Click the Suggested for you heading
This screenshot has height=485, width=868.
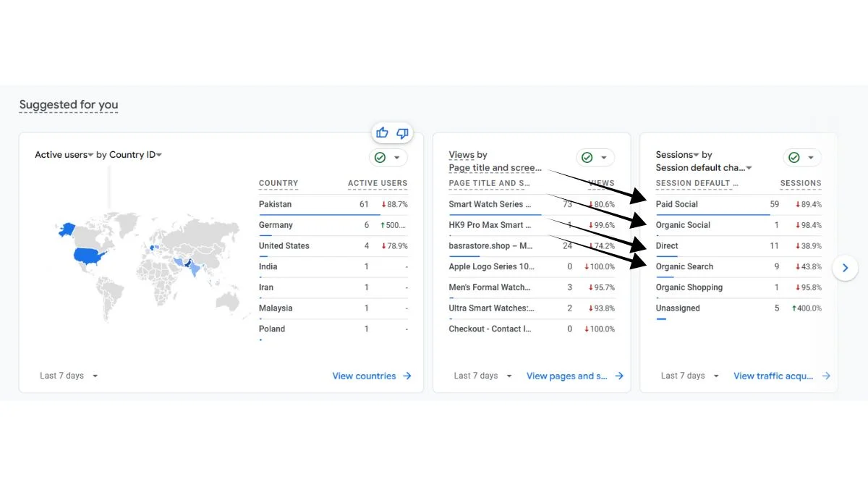click(x=69, y=104)
